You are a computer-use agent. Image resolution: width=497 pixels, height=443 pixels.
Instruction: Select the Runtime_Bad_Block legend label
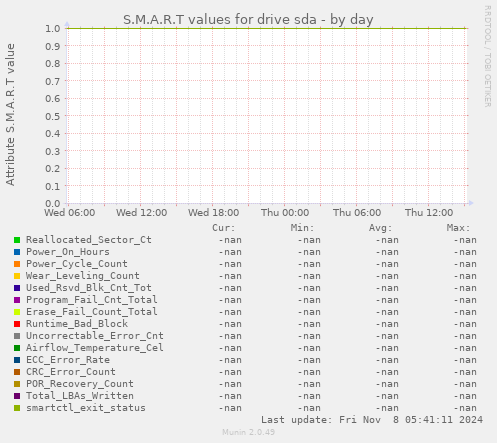(x=77, y=324)
